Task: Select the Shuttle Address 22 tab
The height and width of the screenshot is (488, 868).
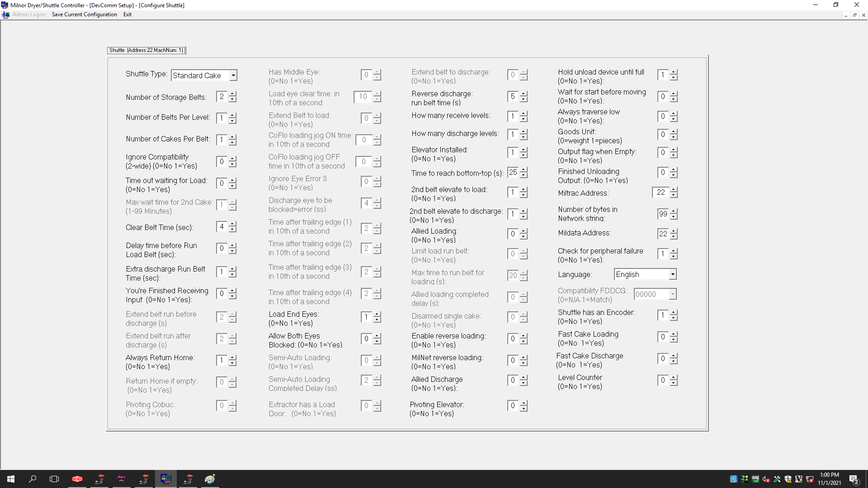Action: (x=146, y=50)
